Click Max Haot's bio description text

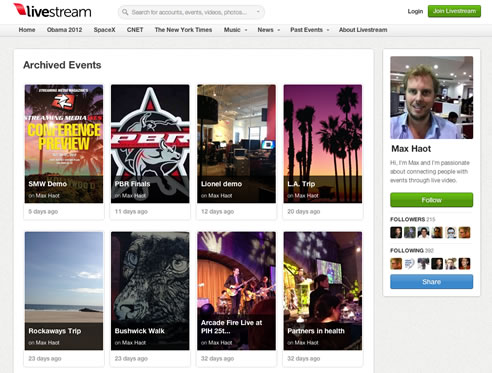[x=430, y=172]
